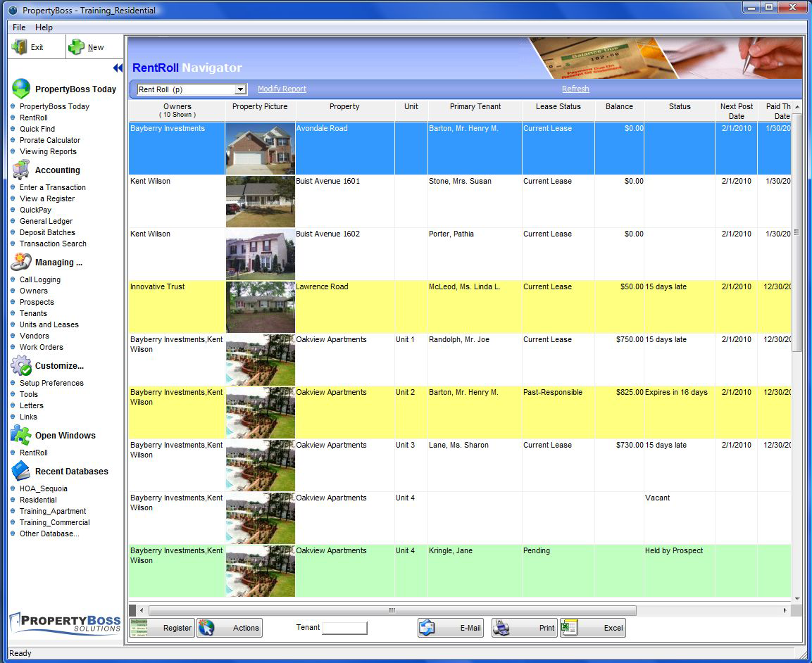
Task: Click the horizontal scrollbar thumb
Action: point(392,610)
